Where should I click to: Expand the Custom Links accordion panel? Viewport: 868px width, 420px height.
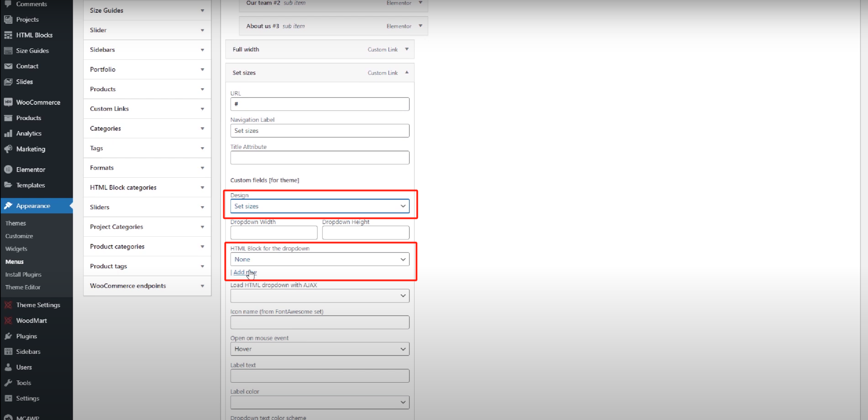pos(147,109)
